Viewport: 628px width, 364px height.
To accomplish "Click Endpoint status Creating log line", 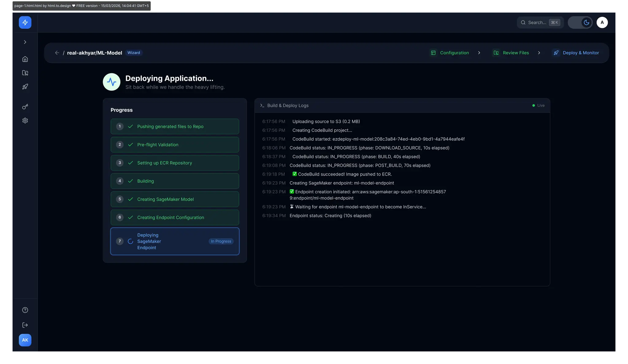I will pyautogui.click(x=330, y=216).
